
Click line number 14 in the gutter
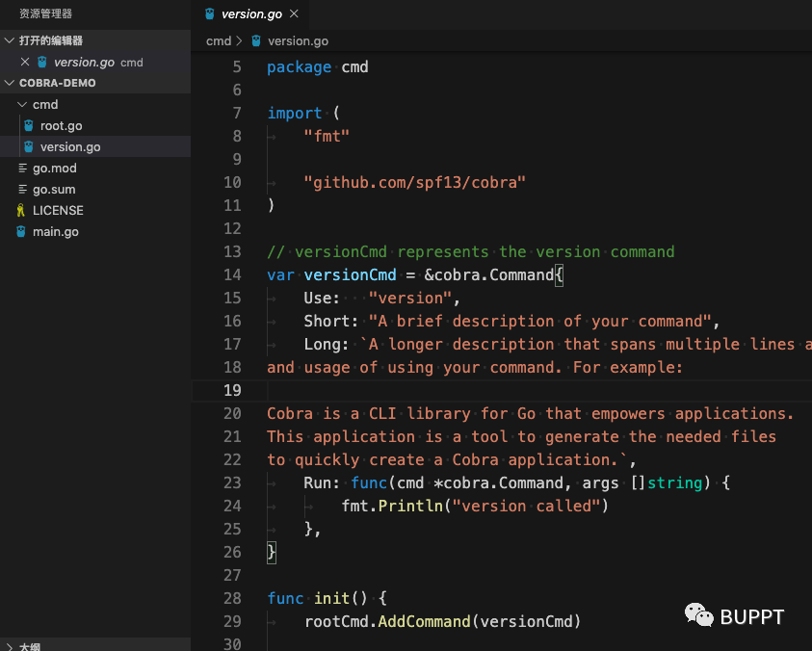(232, 275)
